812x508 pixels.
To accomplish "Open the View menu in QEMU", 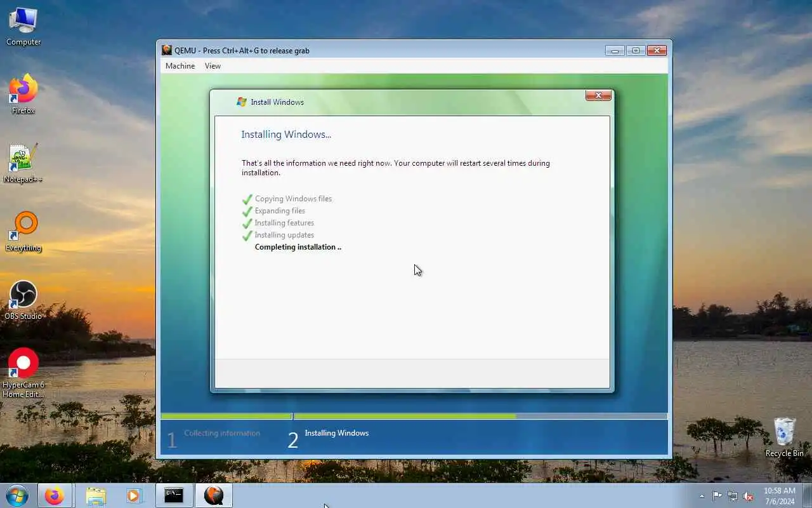I will pos(213,66).
